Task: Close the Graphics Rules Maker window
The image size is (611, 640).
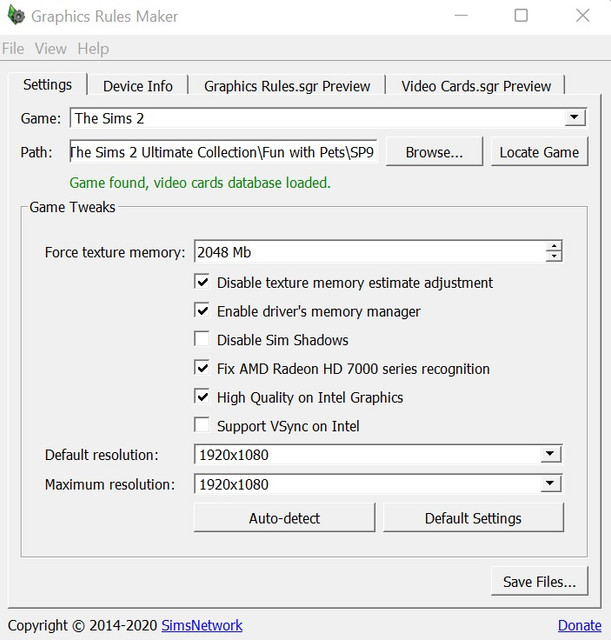Action: 582,16
